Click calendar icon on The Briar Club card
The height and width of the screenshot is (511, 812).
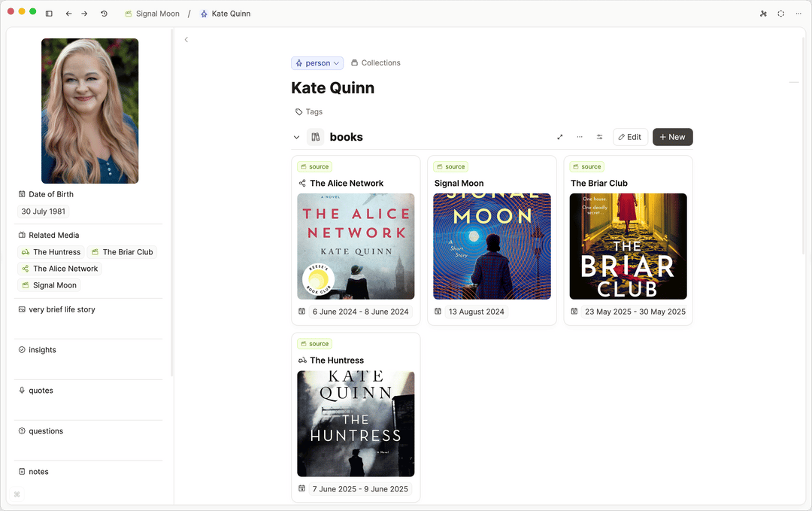click(574, 312)
